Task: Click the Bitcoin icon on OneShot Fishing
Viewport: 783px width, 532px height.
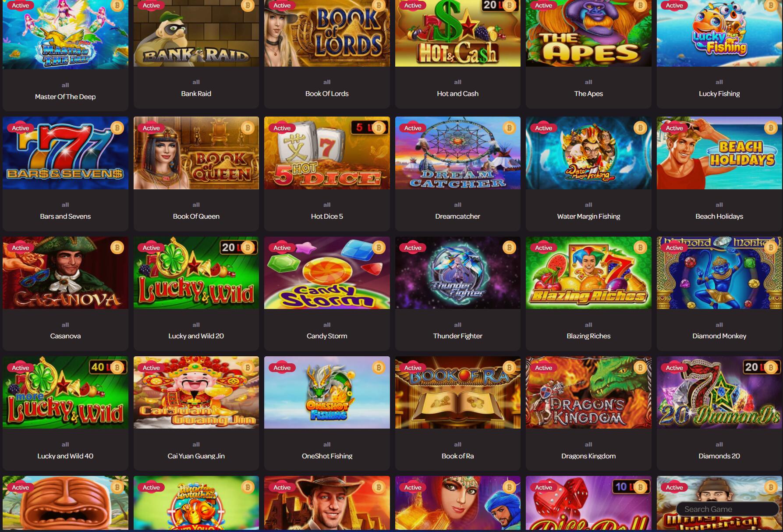Action: point(379,367)
